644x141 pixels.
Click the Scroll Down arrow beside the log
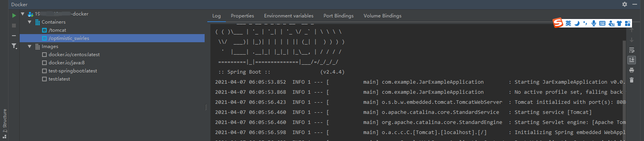point(632,40)
